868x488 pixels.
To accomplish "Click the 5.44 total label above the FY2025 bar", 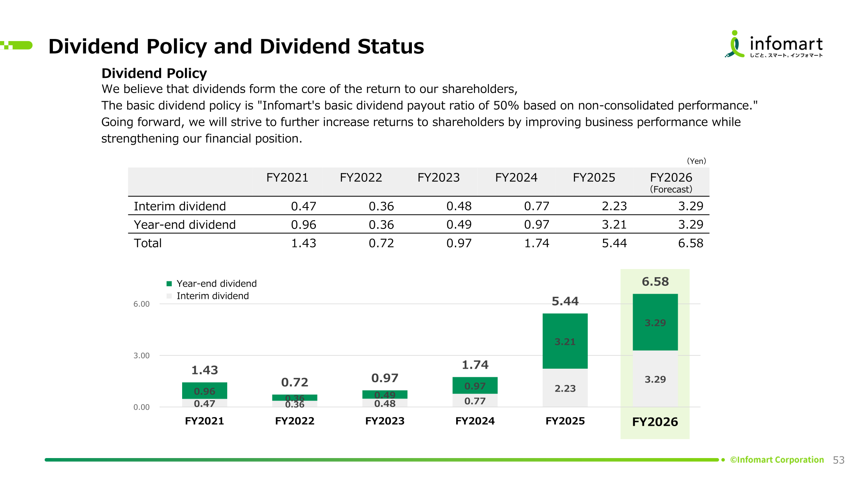I will 565,301.
